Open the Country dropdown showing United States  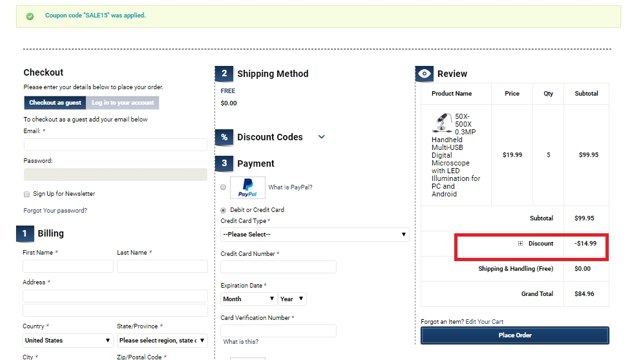[x=68, y=340]
